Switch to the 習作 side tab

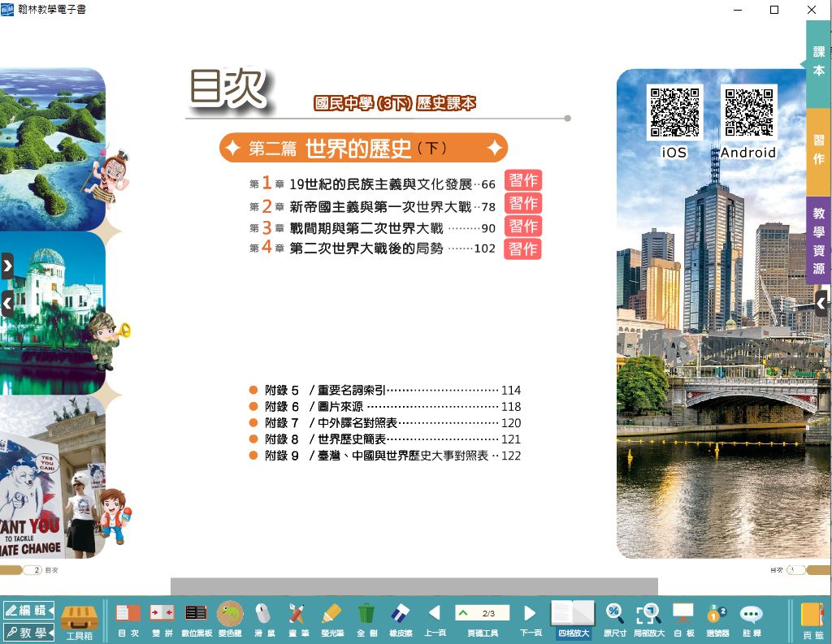(818, 151)
